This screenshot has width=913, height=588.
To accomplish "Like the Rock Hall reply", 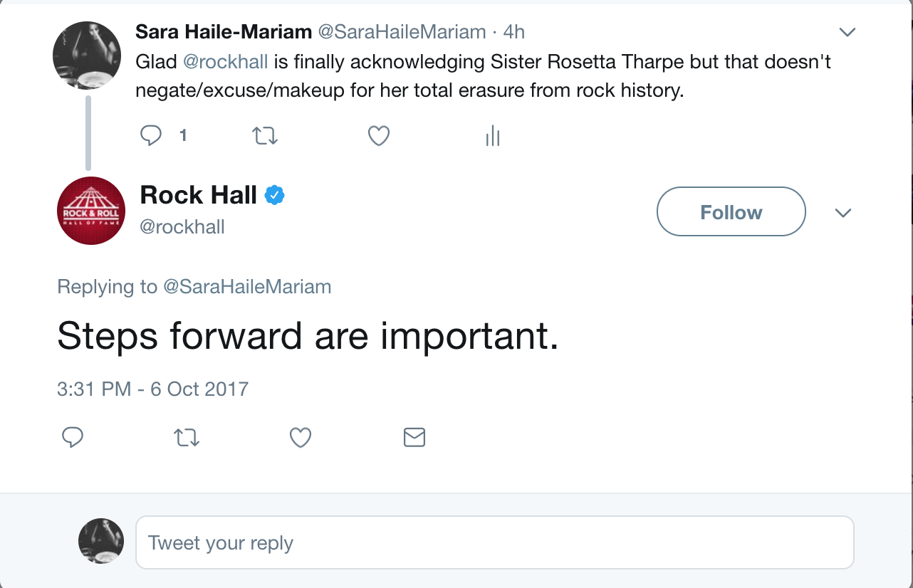I will 301,437.
